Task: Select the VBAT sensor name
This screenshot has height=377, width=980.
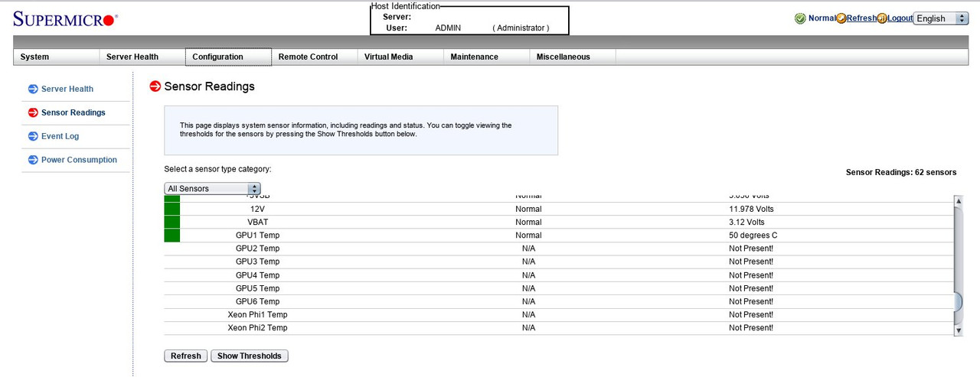Action: (258, 222)
